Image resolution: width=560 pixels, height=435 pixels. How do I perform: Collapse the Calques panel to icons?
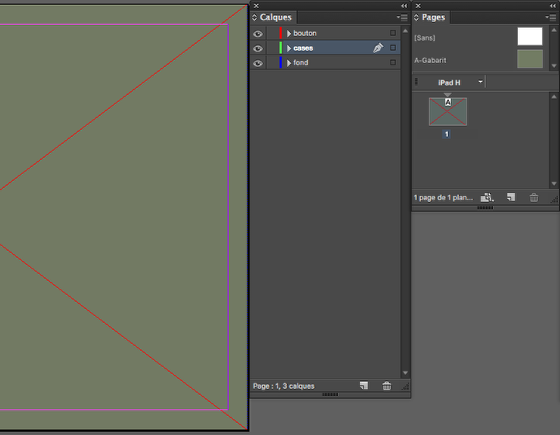[404, 6]
